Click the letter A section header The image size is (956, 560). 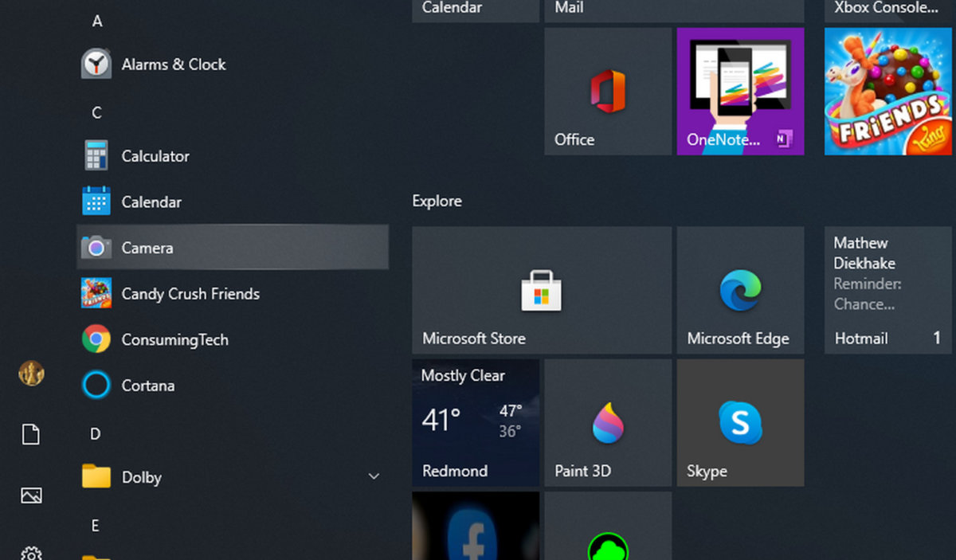click(x=97, y=22)
